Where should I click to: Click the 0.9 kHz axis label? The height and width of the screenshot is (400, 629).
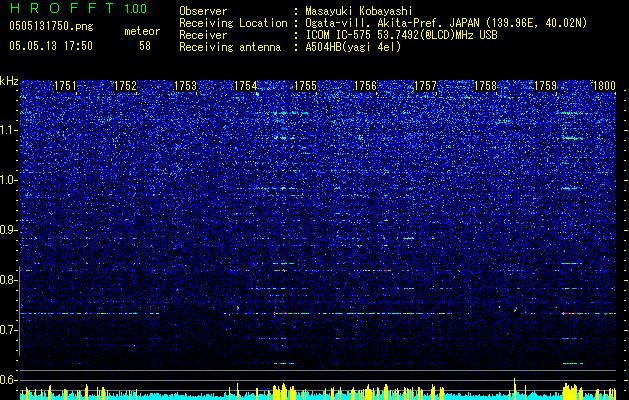9,230
